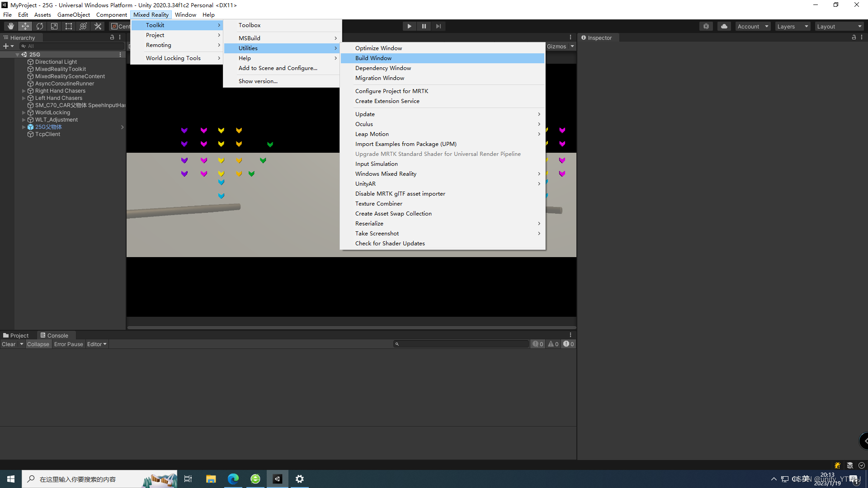Screen dimensions: 868x488
Task: Collapse the 25G scene in Hierarchy
Action: click(x=17, y=55)
